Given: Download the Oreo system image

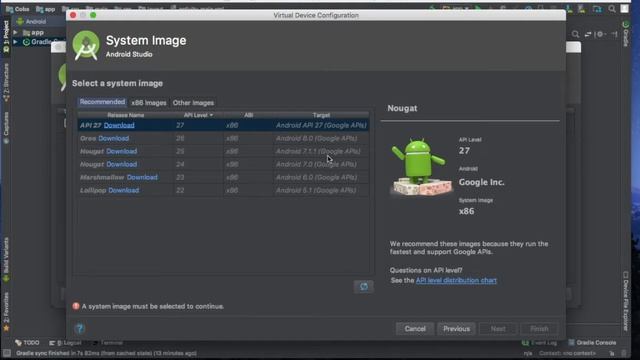Looking at the screenshot, I should 113,138.
